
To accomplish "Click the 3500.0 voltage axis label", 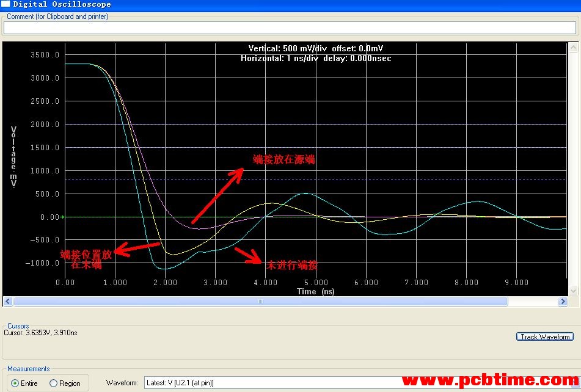I will pyautogui.click(x=45, y=55).
